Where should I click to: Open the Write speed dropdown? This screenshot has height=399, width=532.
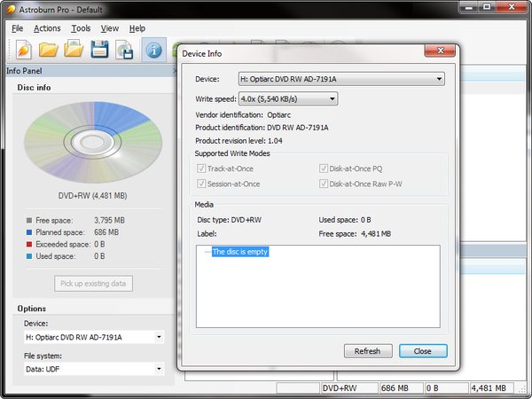pyautogui.click(x=288, y=98)
